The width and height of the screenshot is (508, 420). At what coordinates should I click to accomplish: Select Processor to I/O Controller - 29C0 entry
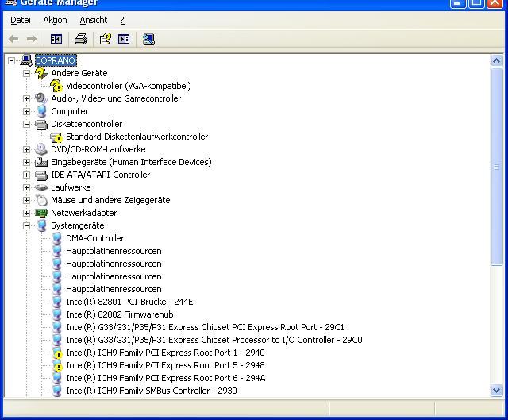214,340
